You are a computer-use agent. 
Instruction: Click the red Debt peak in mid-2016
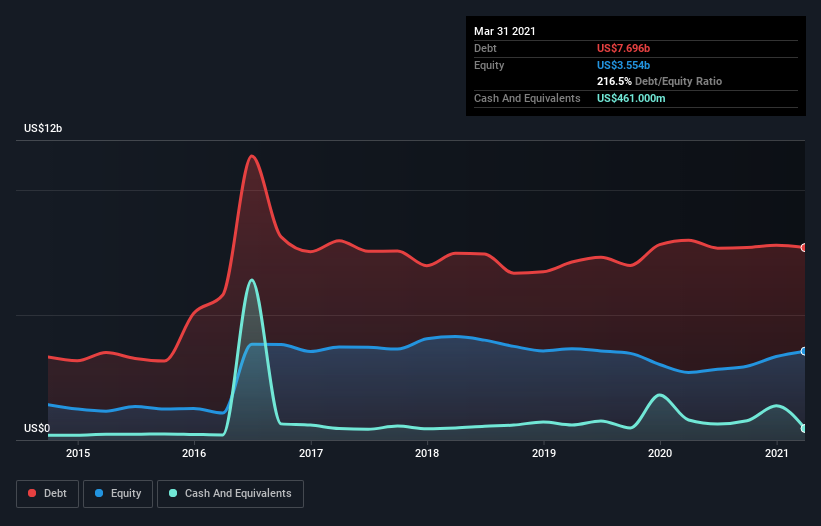252,156
